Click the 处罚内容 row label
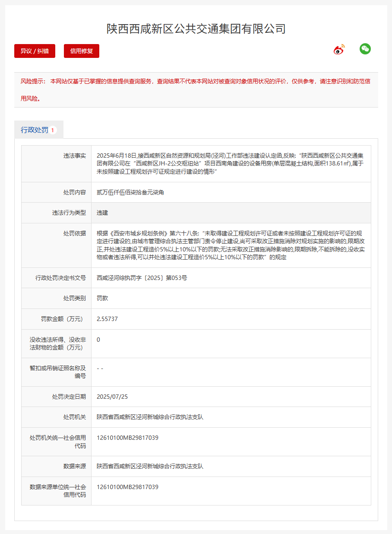 coord(75,192)
